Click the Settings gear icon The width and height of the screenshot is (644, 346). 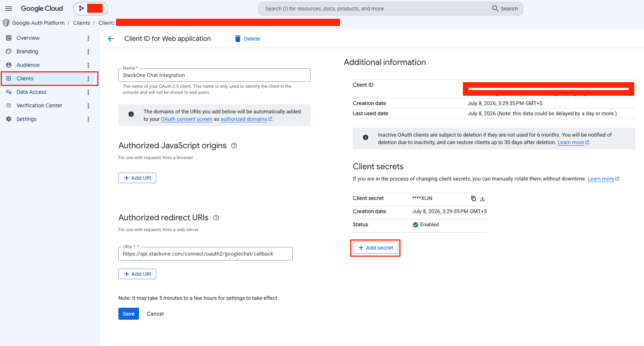click(9, 119)
